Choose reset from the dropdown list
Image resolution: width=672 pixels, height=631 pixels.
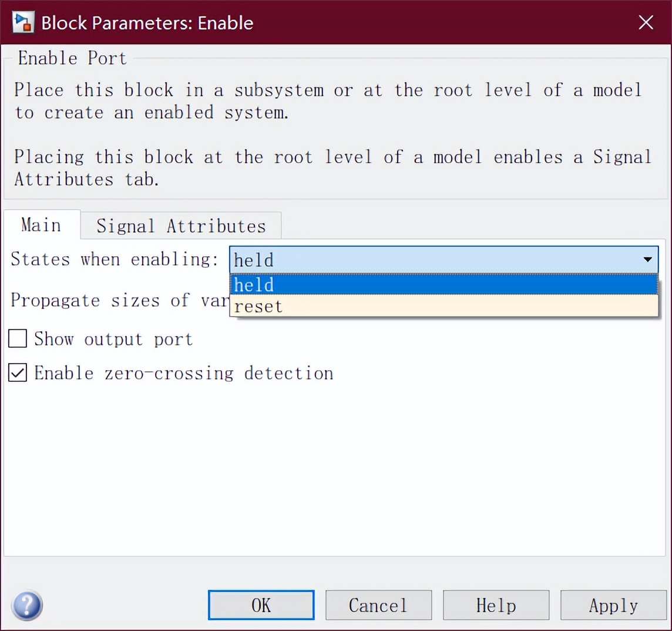tap(443, 306)
